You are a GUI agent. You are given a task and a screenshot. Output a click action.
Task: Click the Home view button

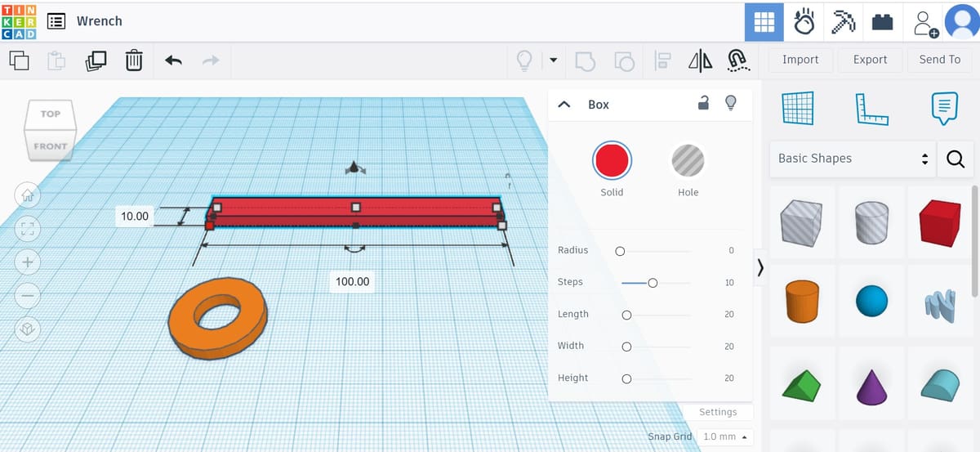tap(27, 195)
